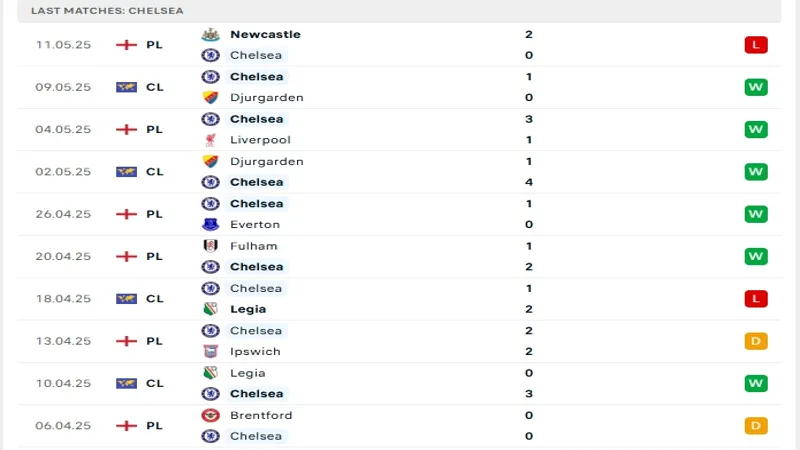
Task: Click the CL competition flag on 09.05.25 row
Action: coord(126,87)
